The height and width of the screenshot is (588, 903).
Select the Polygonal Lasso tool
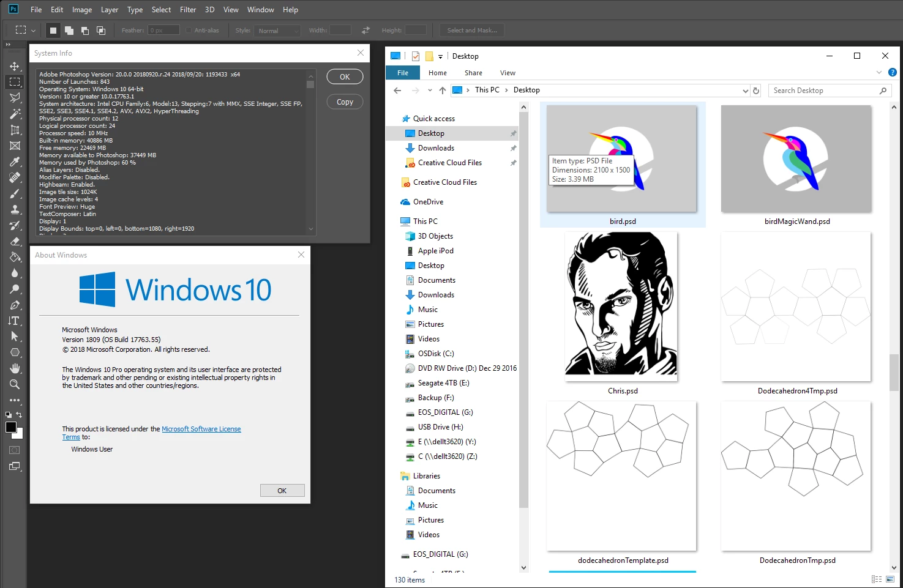(15, 98)
